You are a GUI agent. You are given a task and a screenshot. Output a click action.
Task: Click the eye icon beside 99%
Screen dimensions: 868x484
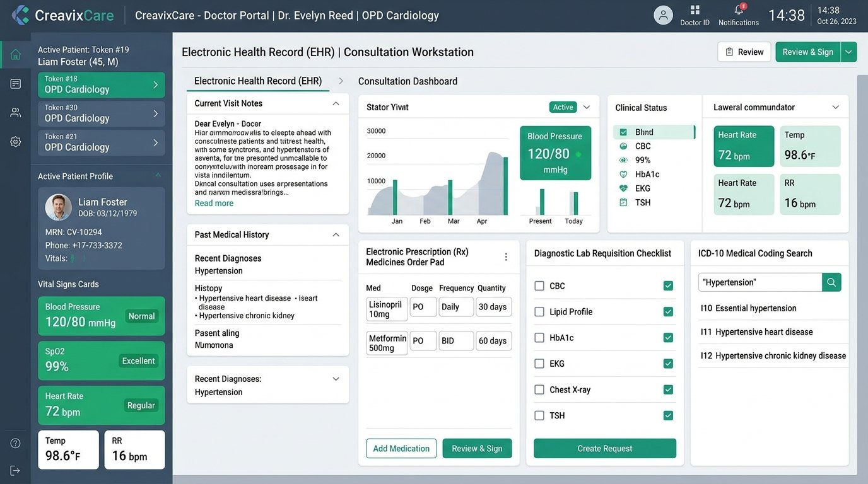click(x=623, y=160)
